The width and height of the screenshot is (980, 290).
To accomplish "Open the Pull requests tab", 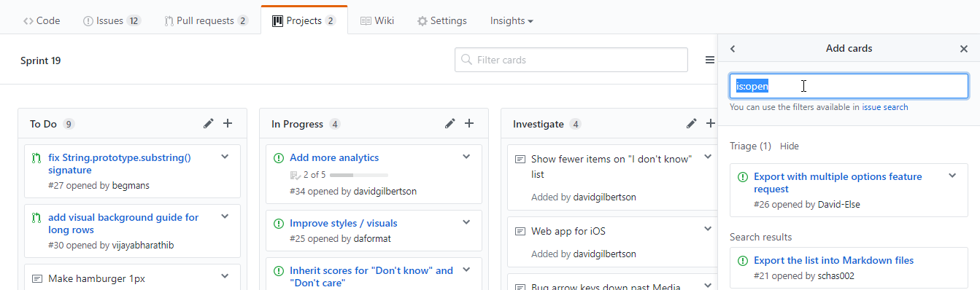I will click(x=207, y=21).
